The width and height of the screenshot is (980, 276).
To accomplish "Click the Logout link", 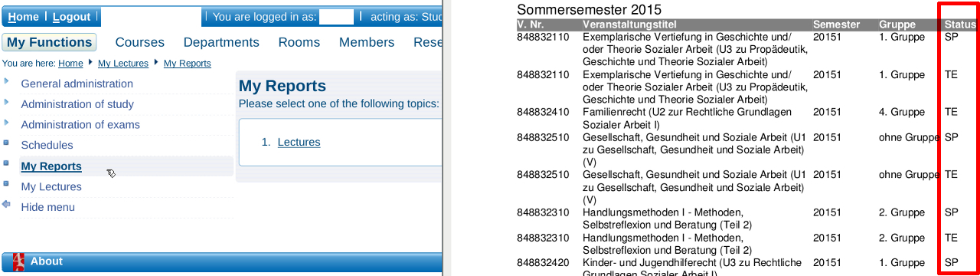I will coord(71,17).
